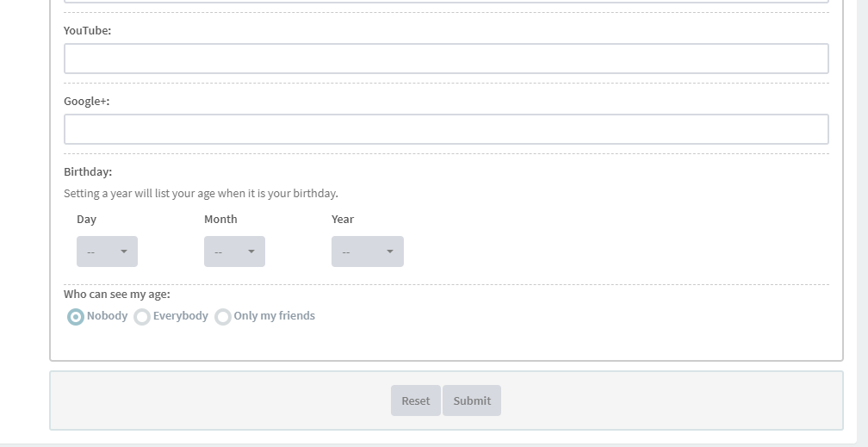Screen dimensions: 868x447
Task: Click the Everybody label text
Action: coord(181,316)
